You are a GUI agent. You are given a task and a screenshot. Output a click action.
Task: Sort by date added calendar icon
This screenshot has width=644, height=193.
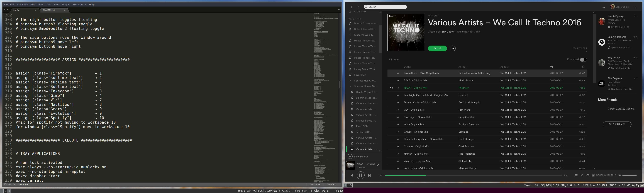click(551, 67)
